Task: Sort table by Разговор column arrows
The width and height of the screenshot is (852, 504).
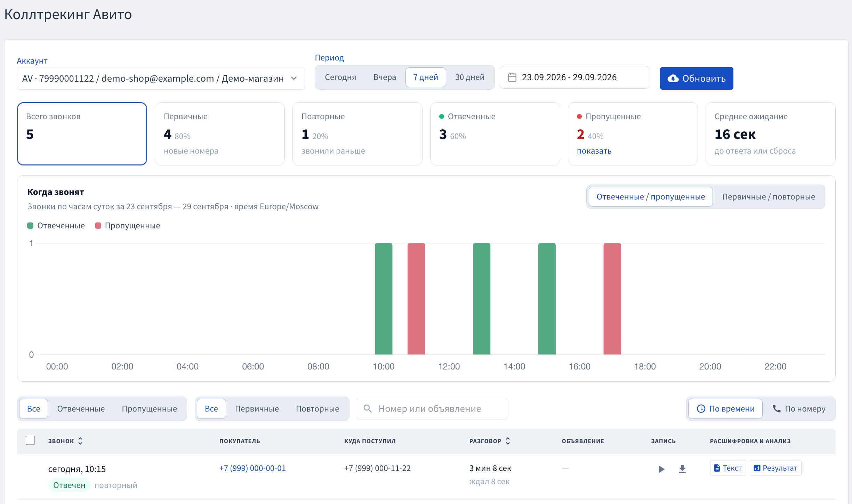Action: pos(508,441)
